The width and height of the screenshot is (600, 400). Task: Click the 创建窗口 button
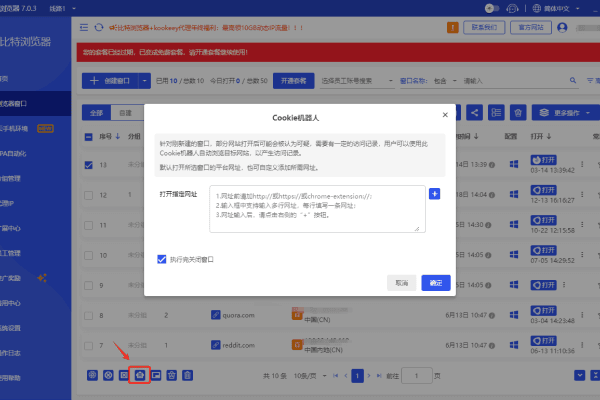click(110, 81)
